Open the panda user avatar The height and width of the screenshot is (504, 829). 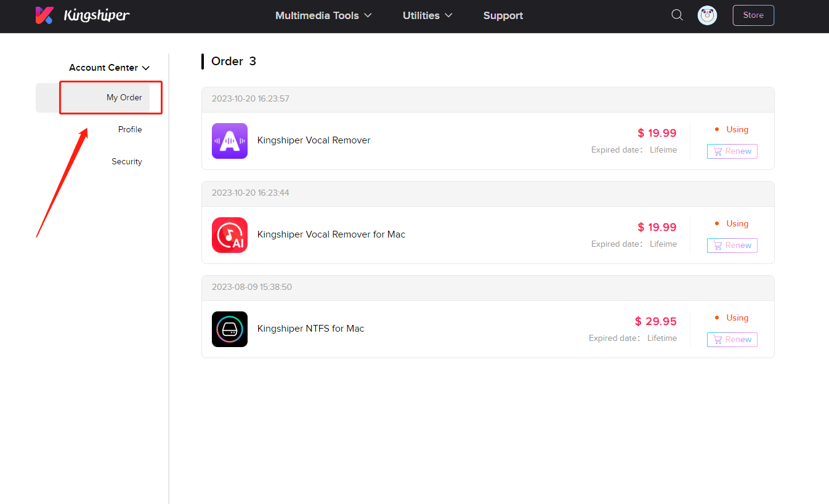(x=707, y=15)
